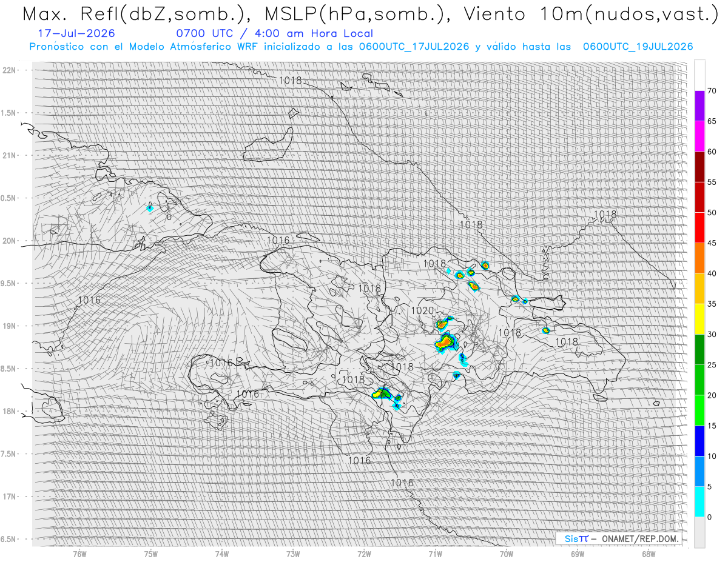Click the 18N latitude label

(x=10, y=411)
